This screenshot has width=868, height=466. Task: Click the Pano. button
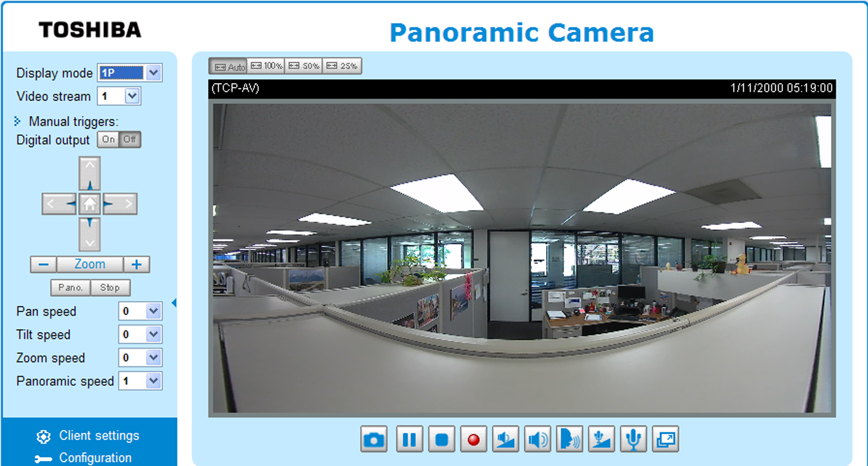coord(70,288)
